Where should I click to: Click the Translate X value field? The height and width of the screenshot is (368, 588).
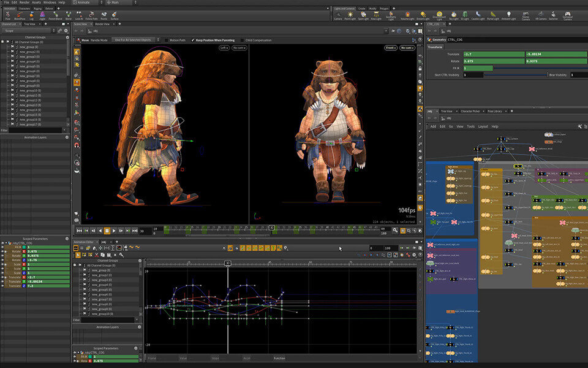(494, 54)
